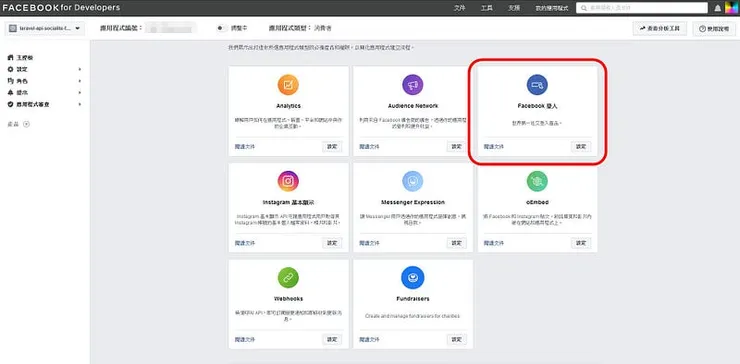Click the Set Up button on Facebook Login card
Screen dimensions: 740x364
581,146
